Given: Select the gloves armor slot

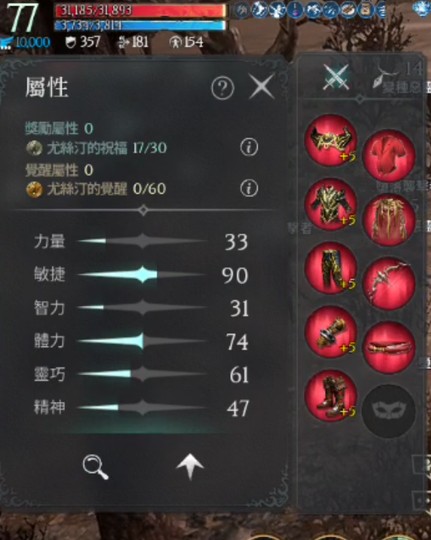Looking at the screenshot, I should [x=331, y=332].
